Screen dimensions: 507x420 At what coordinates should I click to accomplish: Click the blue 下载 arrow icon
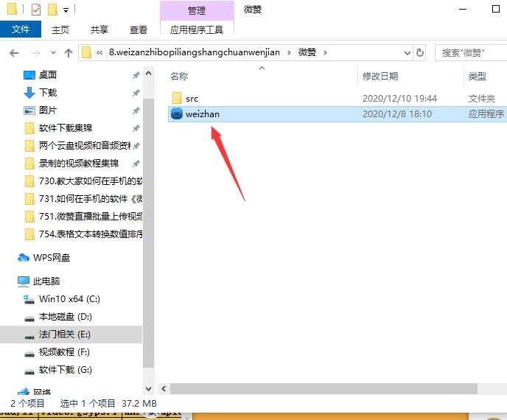29,93
